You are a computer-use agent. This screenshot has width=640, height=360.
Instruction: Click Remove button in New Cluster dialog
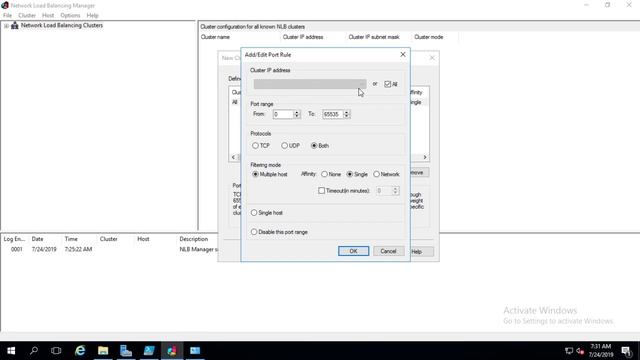pyautogui.click(x=419, y=173)
